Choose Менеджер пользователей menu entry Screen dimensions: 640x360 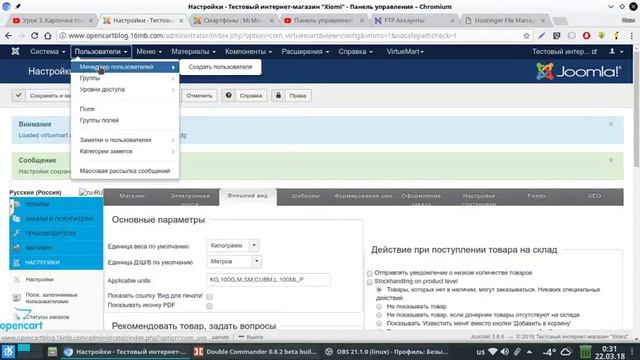point(125,67)
